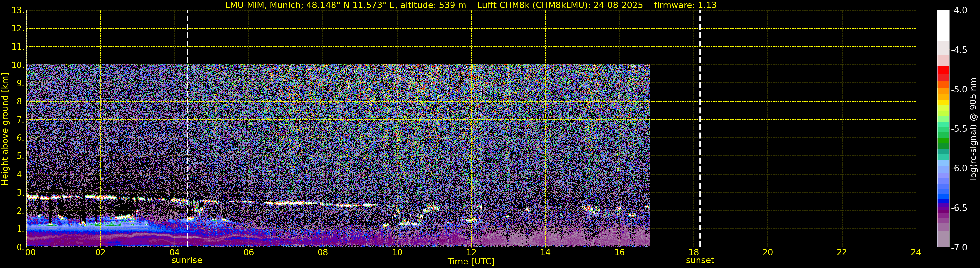Image resolution: width=980 pixels, height=268 pixels.
Task: Click the y-axis tick label '3.'
Action: 20,193
